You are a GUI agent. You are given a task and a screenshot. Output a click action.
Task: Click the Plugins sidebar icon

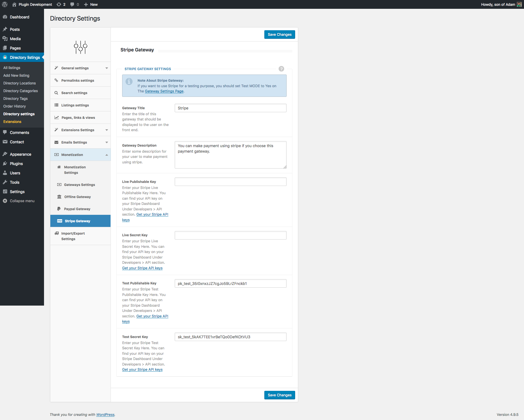click(6, 163)
